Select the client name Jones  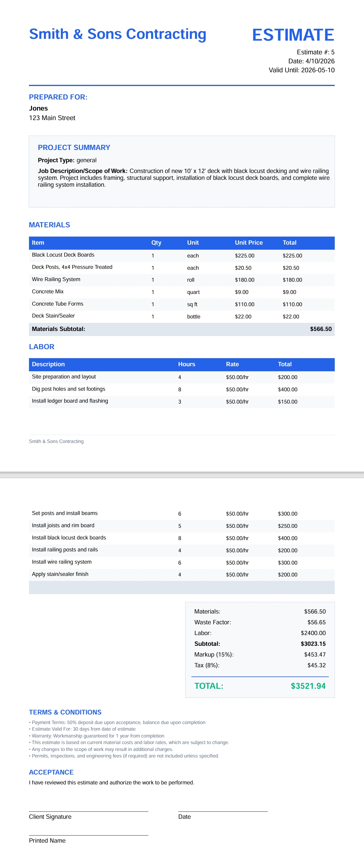coord(39,108)
